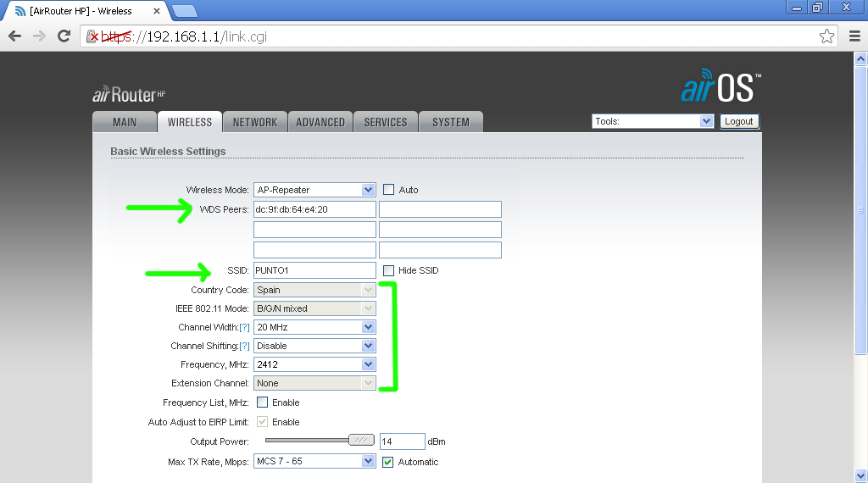
Task: Expand the Channel Shifting dropdown
Action: tap(314, 346)
